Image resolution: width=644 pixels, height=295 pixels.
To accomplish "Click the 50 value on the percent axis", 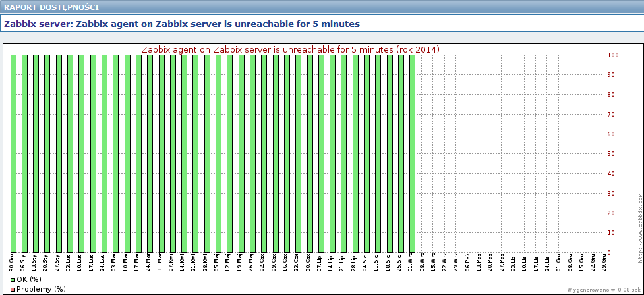I will [x=612, y=154].
